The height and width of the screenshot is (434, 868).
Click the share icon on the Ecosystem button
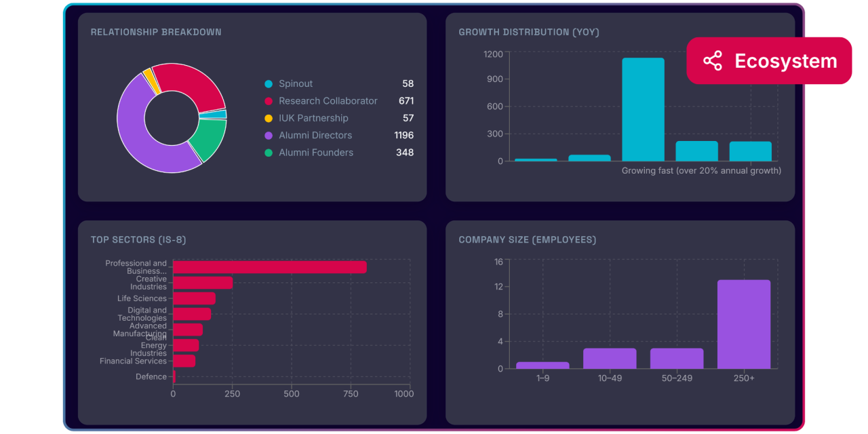tap(713, 60)
